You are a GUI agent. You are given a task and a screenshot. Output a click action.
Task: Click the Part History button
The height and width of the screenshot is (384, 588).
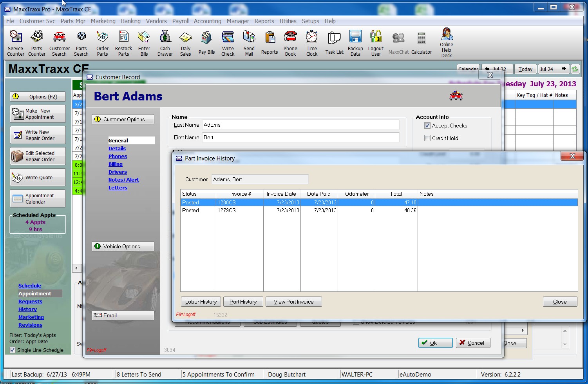243,302
